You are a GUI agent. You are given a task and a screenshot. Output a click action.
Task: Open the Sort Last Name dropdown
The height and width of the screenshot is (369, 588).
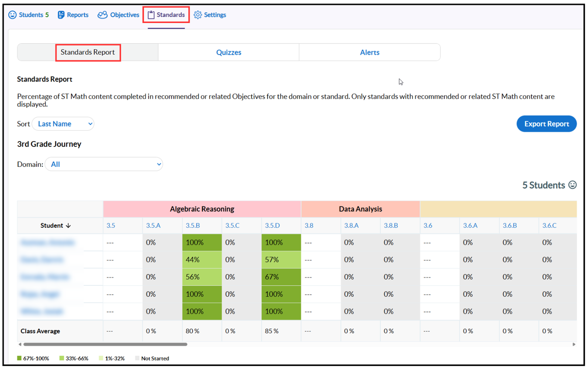coord(63,124)
